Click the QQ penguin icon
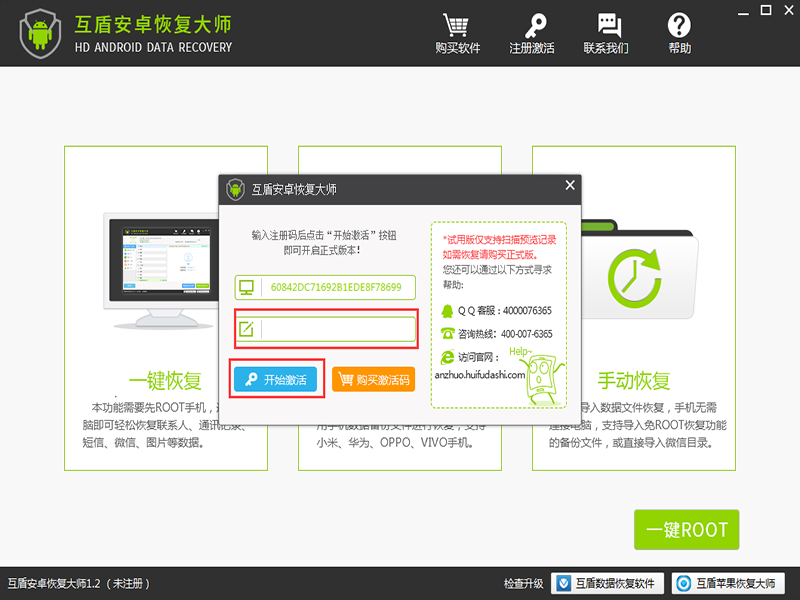 447,311
